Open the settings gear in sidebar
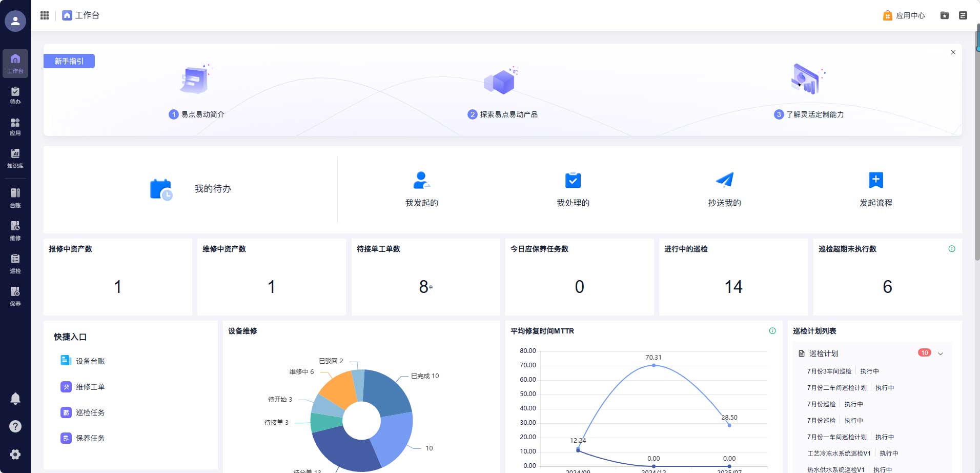Viewport: 980px width, 473px height. pyautogui.click(x=15, y=455)
